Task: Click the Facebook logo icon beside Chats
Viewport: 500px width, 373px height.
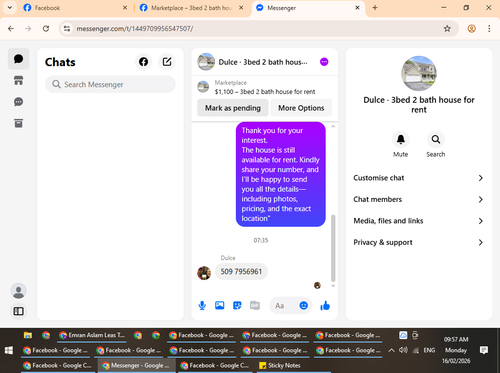Action: point(143,62)
